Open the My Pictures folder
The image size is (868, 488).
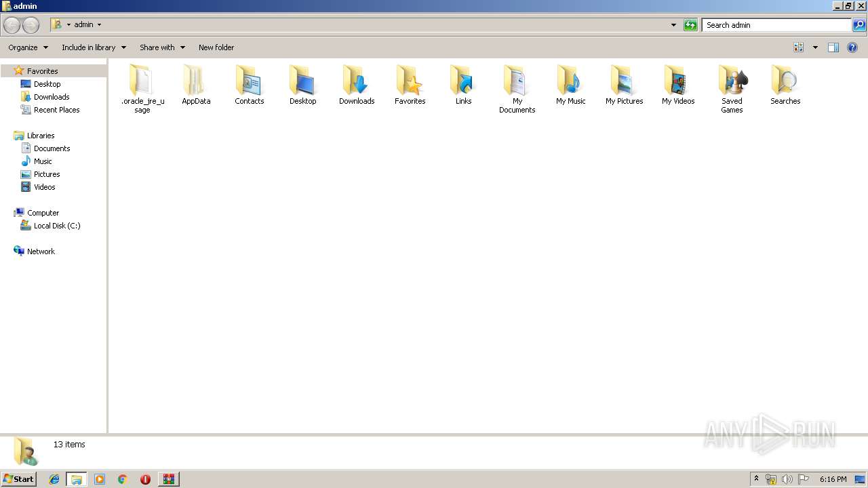[625, 85]
